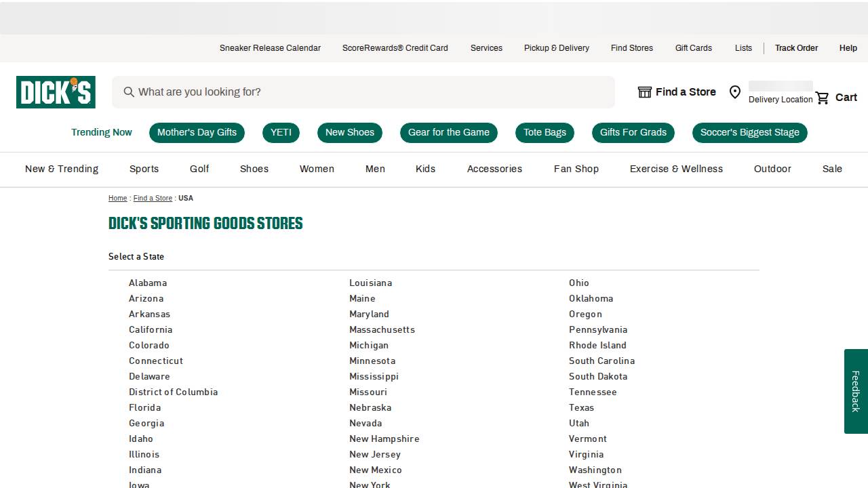Select Texas from the state list
Image resolution: width=868 pixels, height=488 pixels.
click(x=581, y=407)
